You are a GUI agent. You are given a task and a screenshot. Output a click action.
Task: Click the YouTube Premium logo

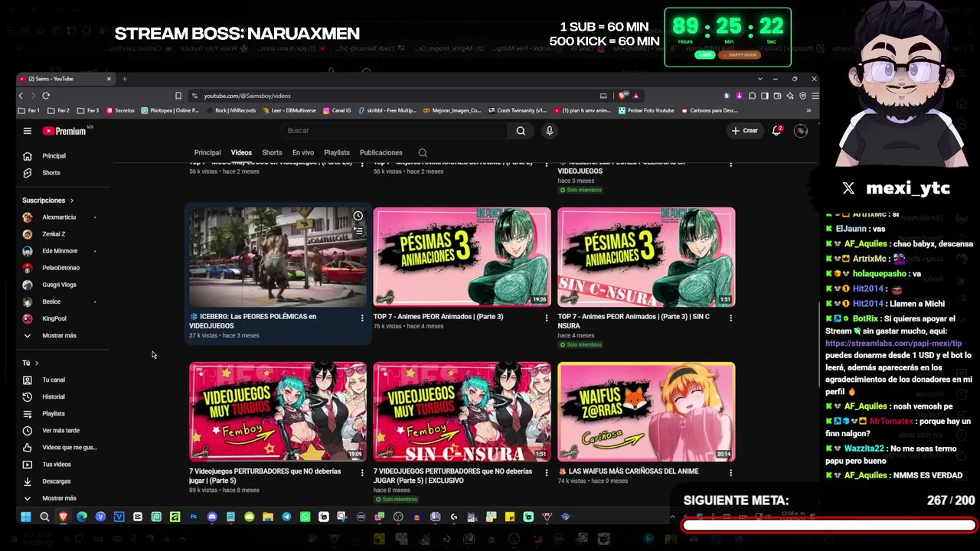click(x=66, y=131)
